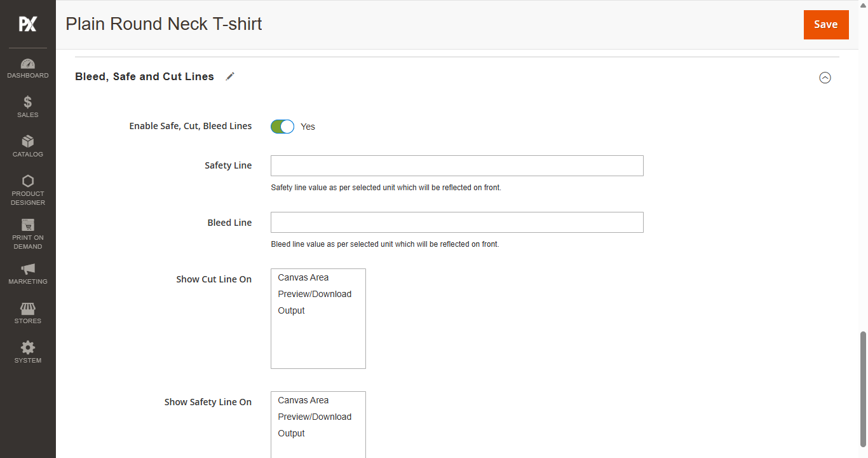Focus the Safety Line input field
868x458 pixels.
click(457, 165)
